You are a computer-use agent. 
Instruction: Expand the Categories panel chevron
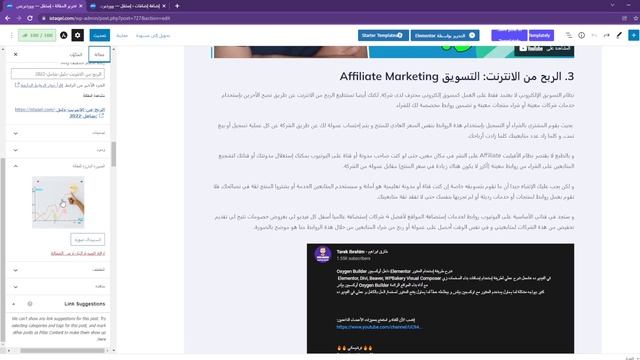click(16, 133)
